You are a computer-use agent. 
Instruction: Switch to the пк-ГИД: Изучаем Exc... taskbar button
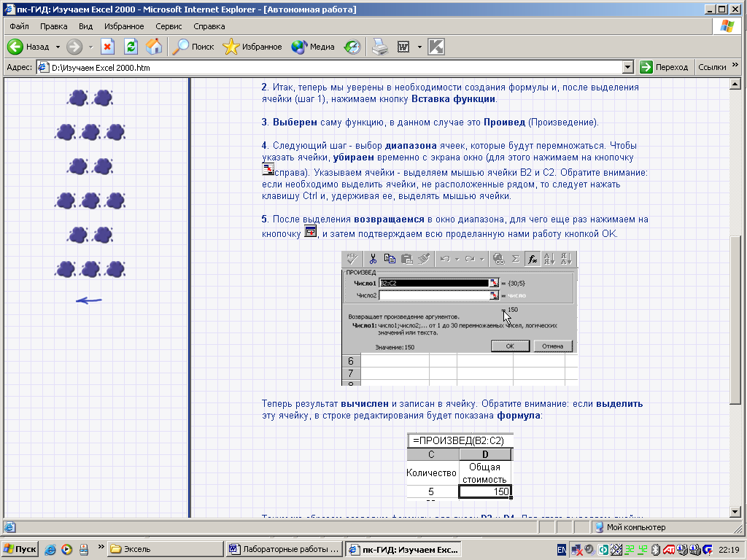click(403, 549)
